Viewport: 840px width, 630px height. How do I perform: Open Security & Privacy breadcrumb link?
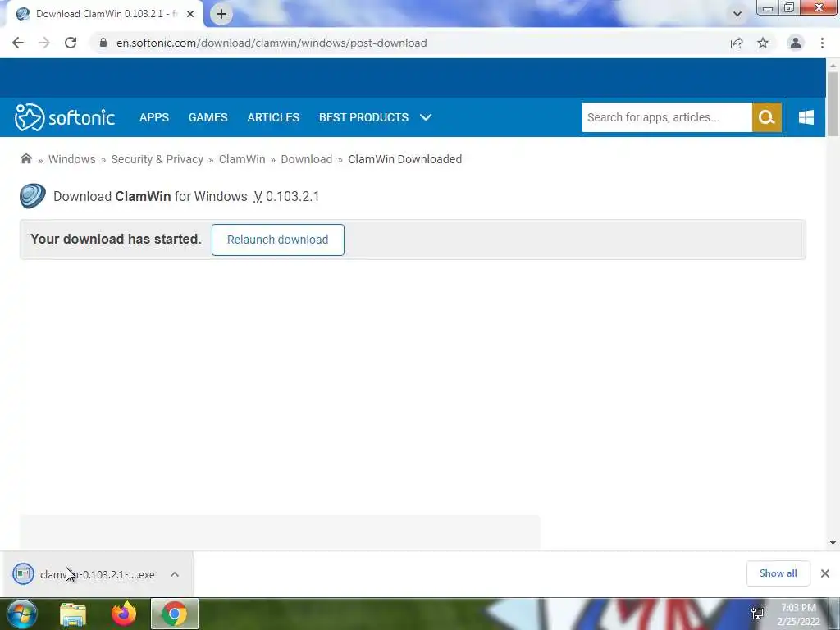coord(157,159)
